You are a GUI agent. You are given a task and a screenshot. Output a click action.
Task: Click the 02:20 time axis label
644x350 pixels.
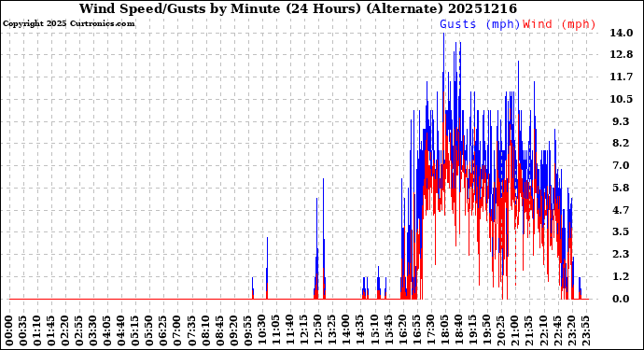tap(65, 331)
